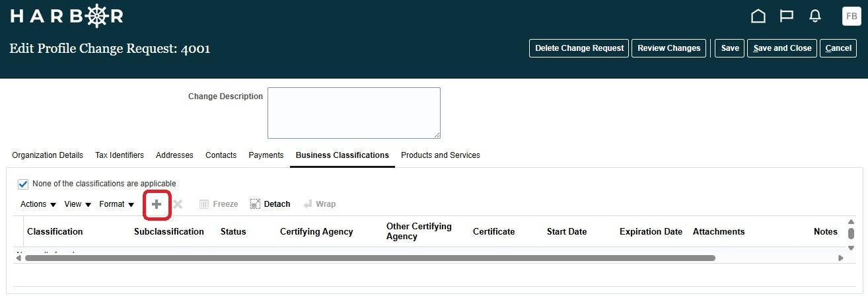This screenshot has height=302, width=868.
Task: Click the Wrap toolbar button
Action: pyautogui.click(x=319, y=204)
